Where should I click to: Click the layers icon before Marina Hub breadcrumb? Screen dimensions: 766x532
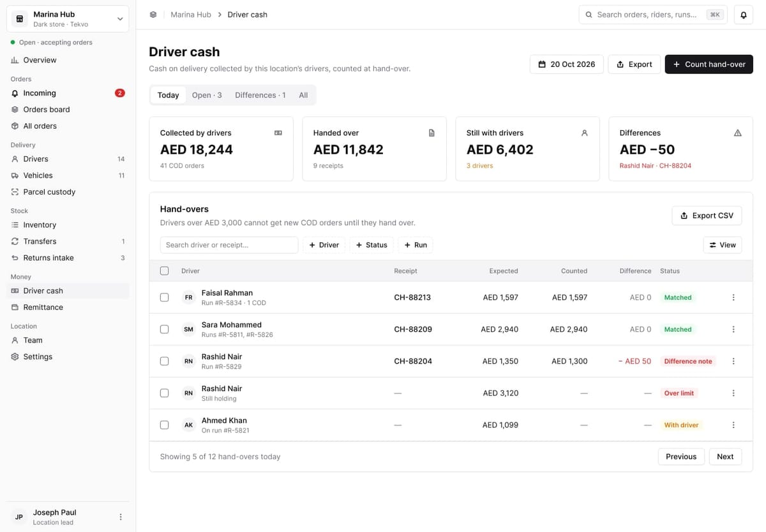pos(153,15)
